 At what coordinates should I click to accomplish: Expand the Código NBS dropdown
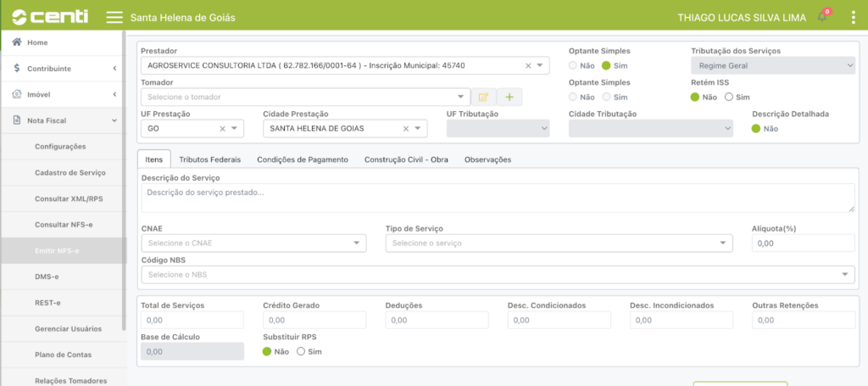point(845,274)
